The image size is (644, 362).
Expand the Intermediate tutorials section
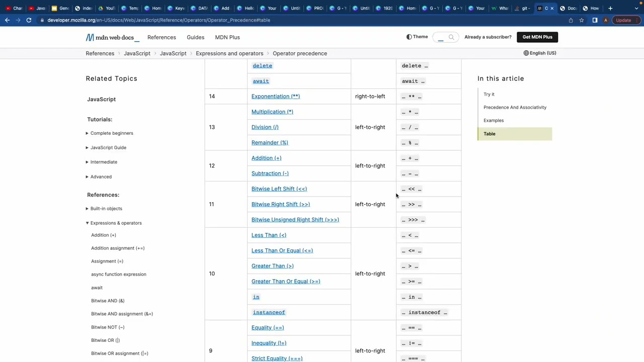(101, 162)
